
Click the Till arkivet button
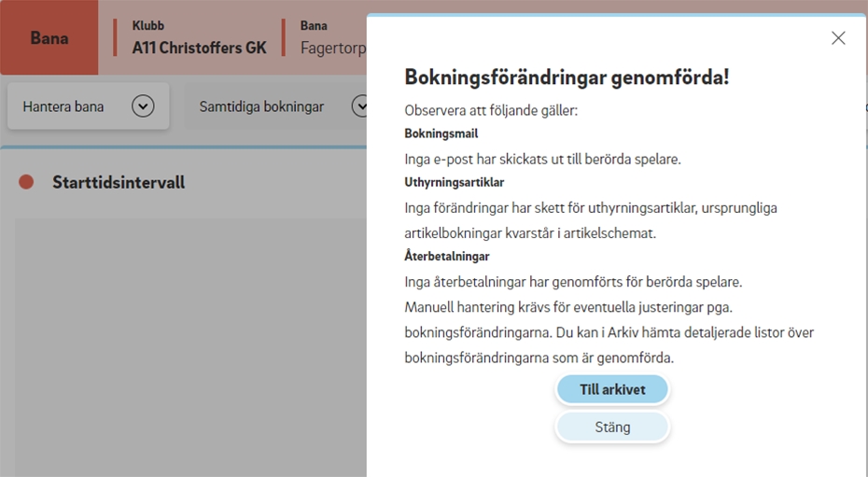click(x=612, y=389)
